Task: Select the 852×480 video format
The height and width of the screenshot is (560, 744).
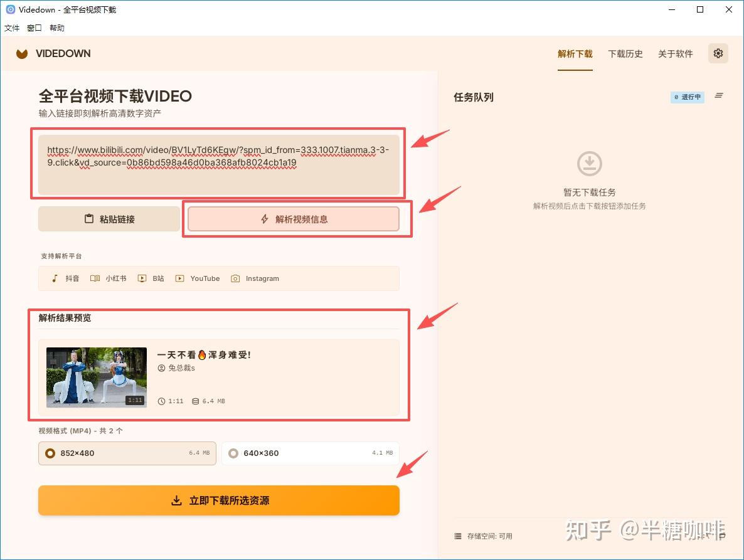Action: [x=127, y=453]
